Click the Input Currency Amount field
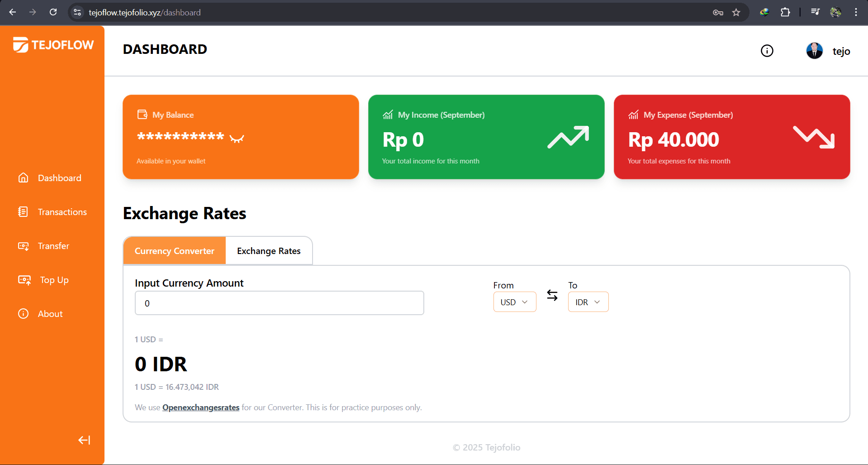Image resolution: width=868 pixels, height=465 pixels. pos(279,303)
